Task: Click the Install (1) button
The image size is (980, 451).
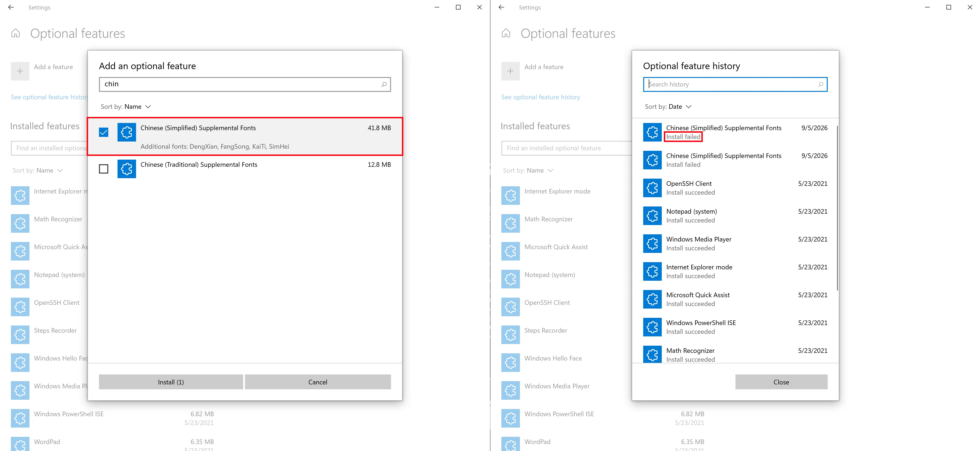Action: (171, 382)
